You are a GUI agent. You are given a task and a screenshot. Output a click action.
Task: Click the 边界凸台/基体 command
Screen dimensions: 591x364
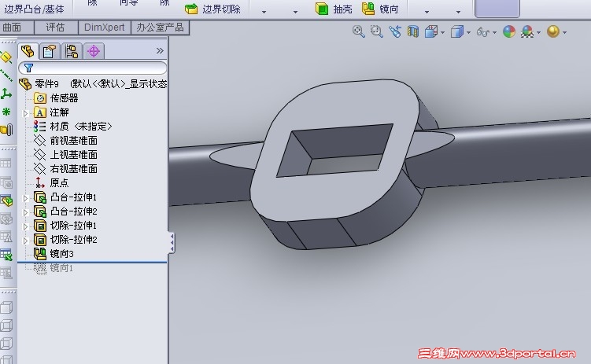(x=35, y=9)
